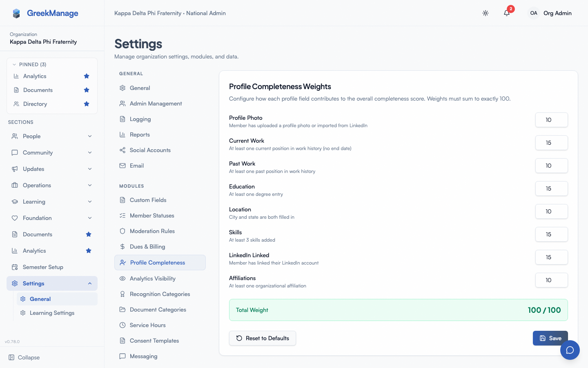Open Service Hours module
Screen dimensions: 588x368
tap(160, 325)
